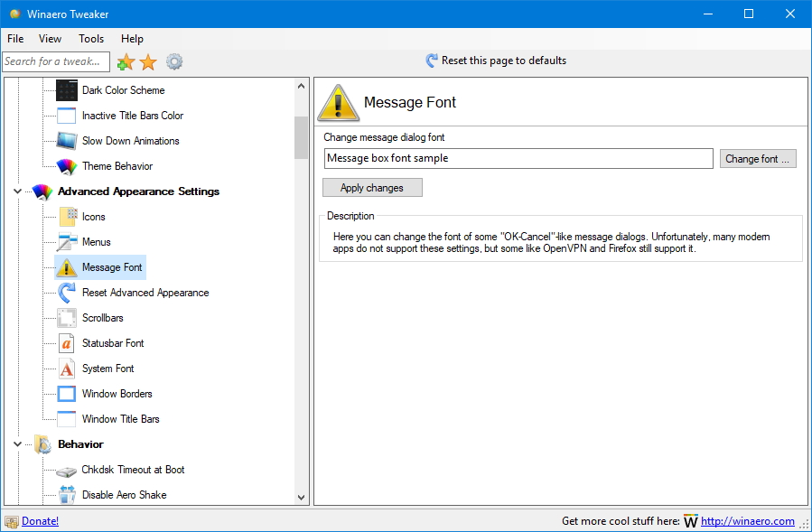Open the View menu
This screenshot has width=812, height=532.
(x=50, y=39)
